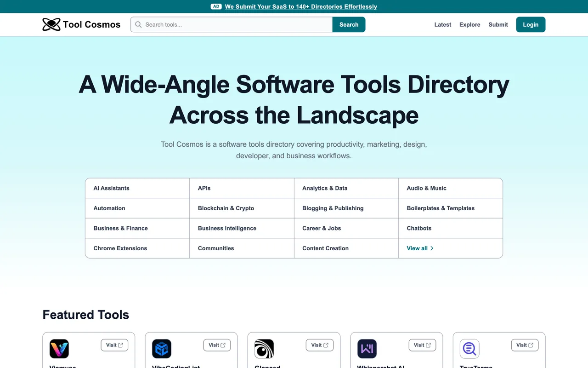Screen dimensions: 588x368
Task: Click Visit beside the purple magnifier logo
Action: pyautogui.click(x=525, y=345)
